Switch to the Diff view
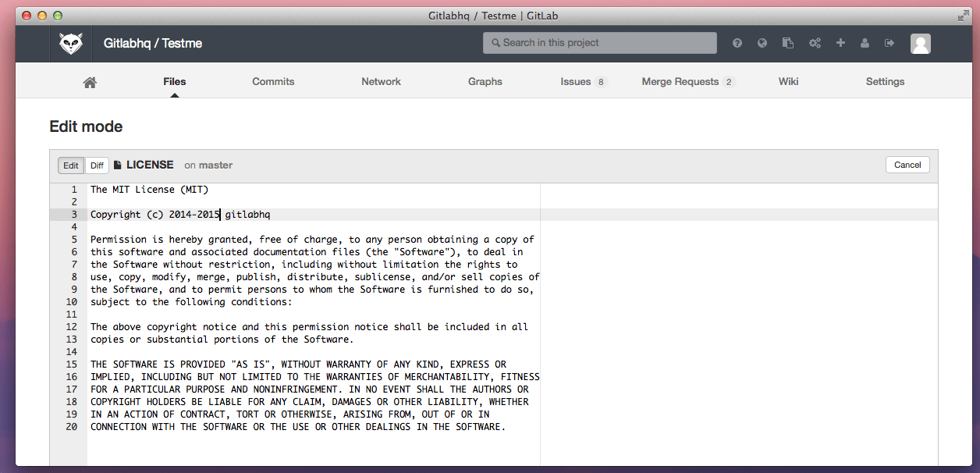The height and width of the screenshot is (473, 980). pos(97,165)
